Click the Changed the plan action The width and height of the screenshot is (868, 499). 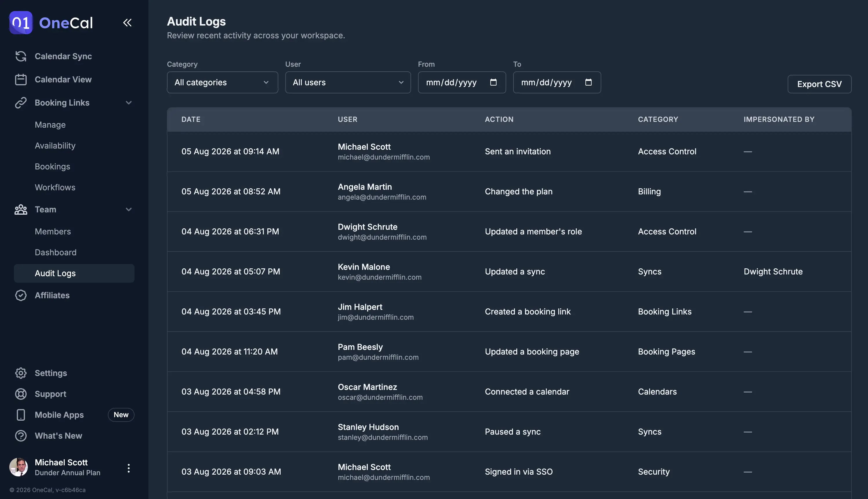point(518,191)
